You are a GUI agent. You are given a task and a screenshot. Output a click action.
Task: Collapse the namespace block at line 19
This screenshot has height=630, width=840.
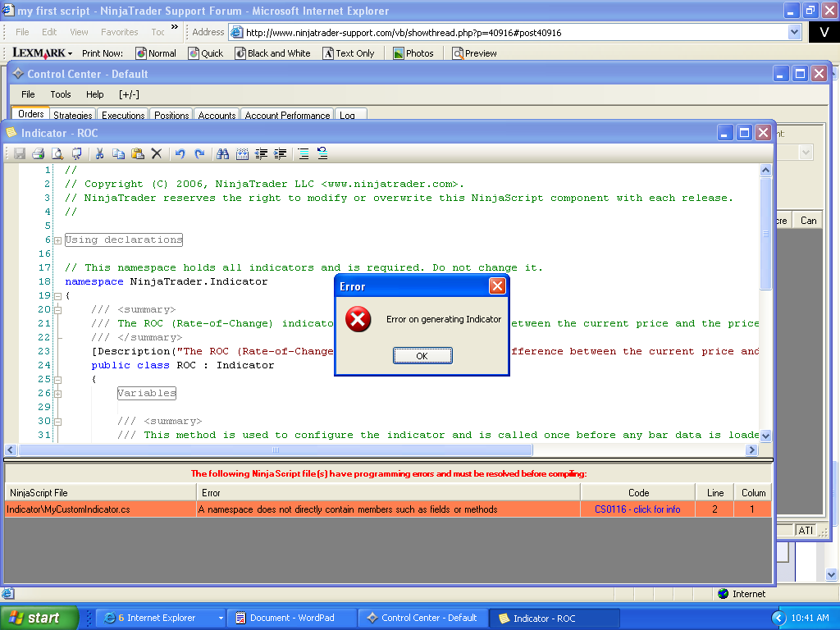58,296
